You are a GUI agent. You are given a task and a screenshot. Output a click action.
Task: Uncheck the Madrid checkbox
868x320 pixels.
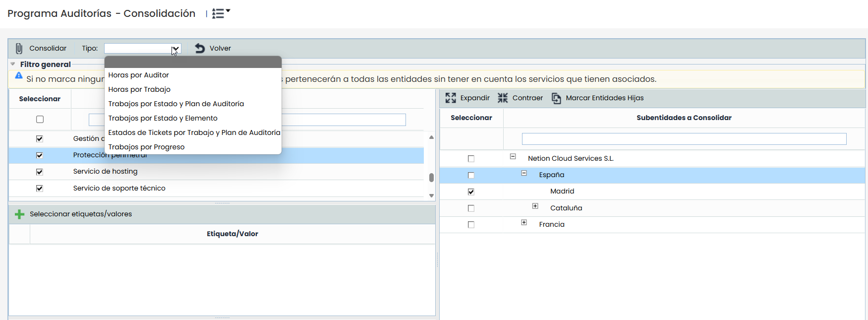(471, 192)
